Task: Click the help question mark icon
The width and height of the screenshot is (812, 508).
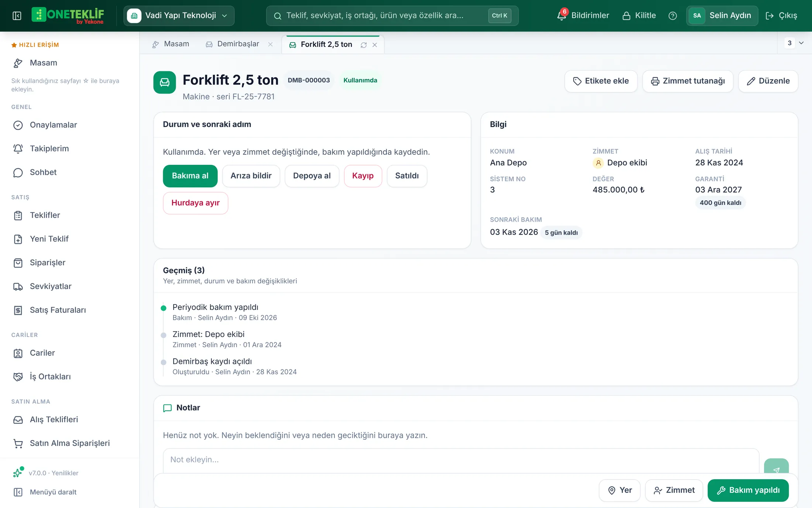Action: [672, 16]
